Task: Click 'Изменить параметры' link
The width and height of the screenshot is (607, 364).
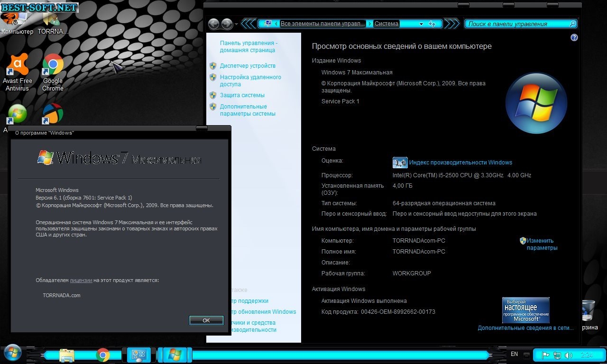Action: tap(542, 244)
